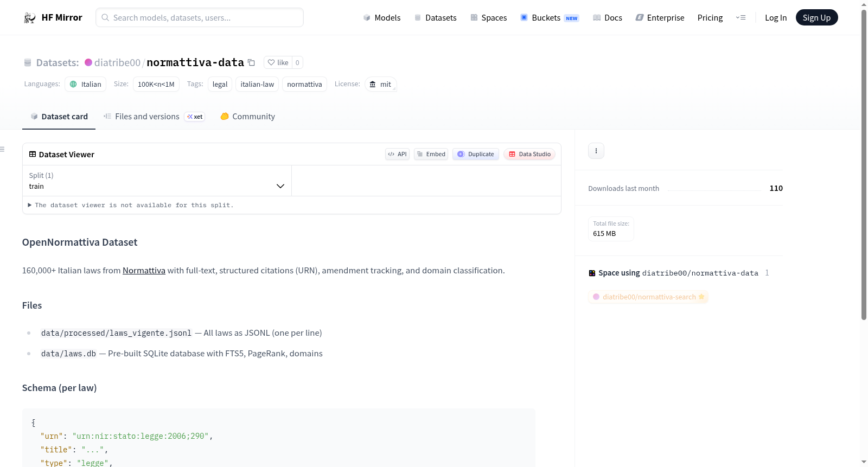Click the data/laws.db file name
This screenshot has height=467, width=868.
click(x=68, y=354)
